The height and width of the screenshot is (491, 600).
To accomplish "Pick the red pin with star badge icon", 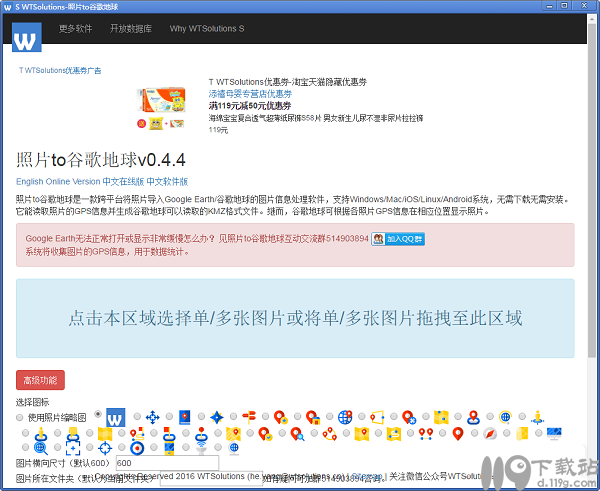I will click(x=281, y=417).
